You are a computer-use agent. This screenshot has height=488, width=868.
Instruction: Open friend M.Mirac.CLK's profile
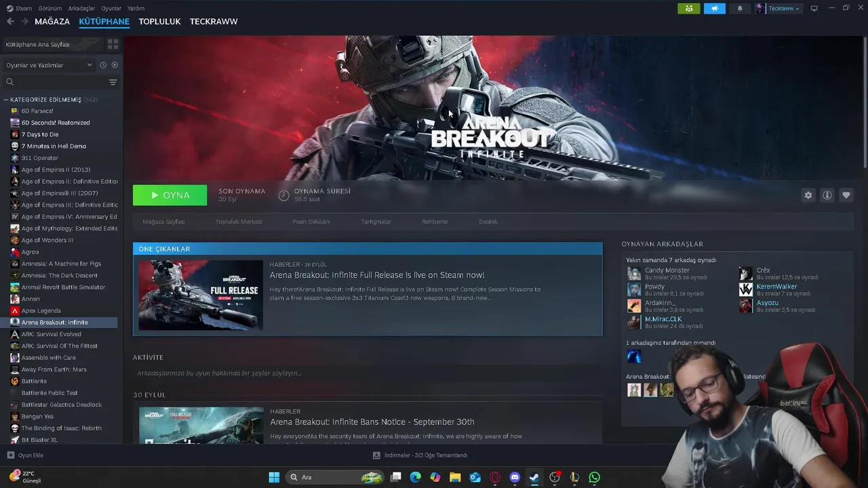(x=663, y=319)
